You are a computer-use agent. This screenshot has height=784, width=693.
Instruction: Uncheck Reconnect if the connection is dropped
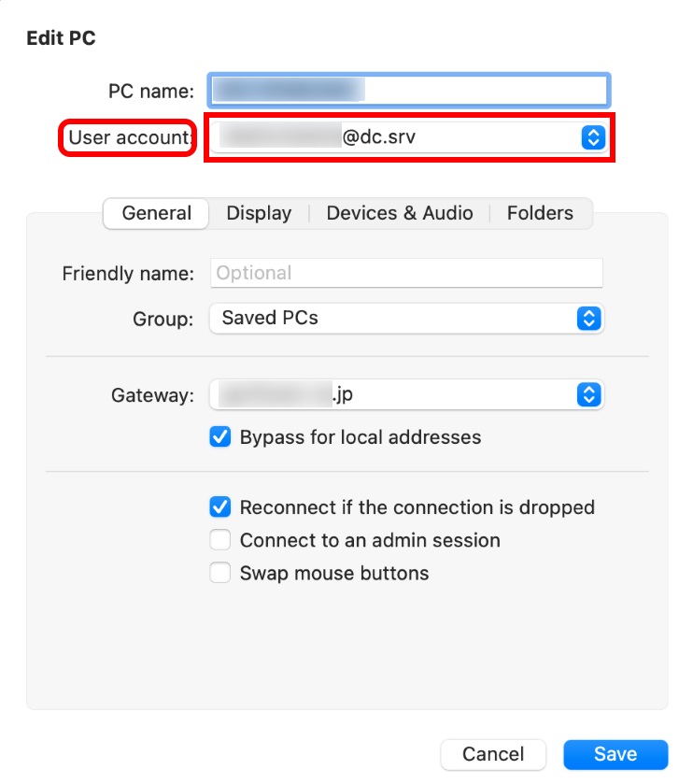pyautogui.click(x=220, y=507)
